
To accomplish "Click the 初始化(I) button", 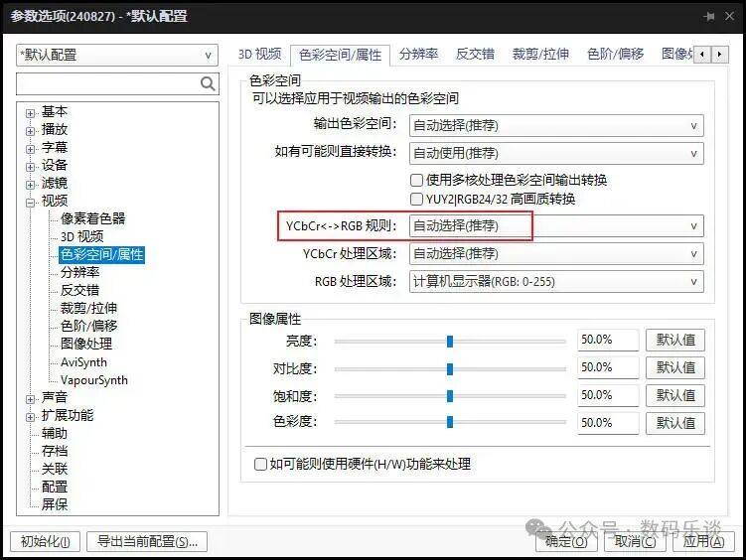I will point(46,541).
